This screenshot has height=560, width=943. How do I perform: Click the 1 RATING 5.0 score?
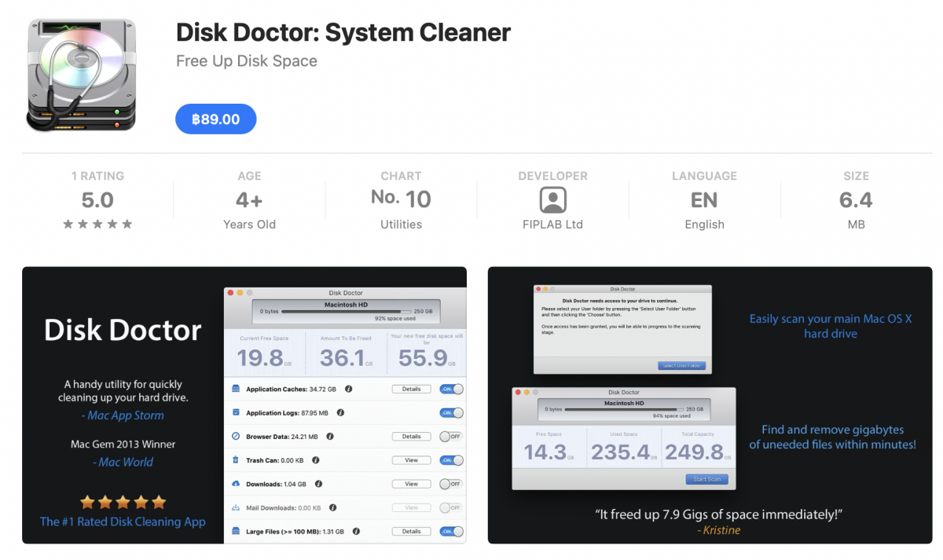point(97,200)
